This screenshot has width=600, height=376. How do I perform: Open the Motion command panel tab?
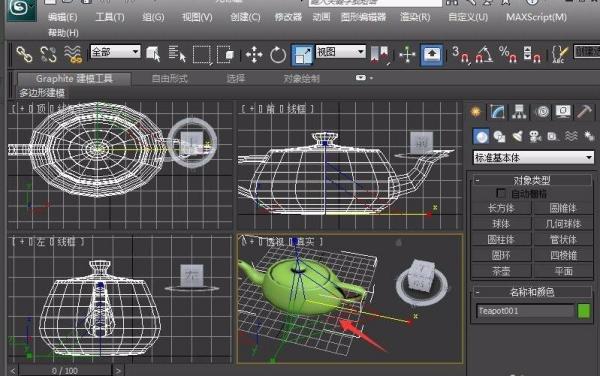[542, 112]
